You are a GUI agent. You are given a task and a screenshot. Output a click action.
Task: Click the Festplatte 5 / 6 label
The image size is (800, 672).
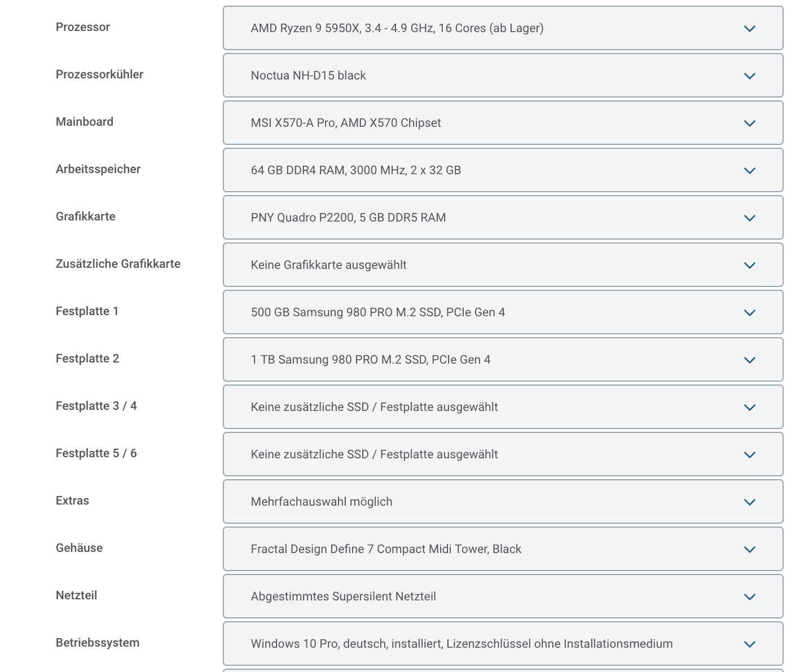pyautogui.click(x=96, y=453)
